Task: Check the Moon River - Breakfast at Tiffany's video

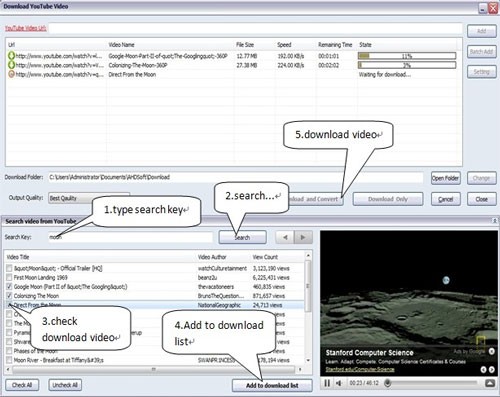Action: [9, 360]
